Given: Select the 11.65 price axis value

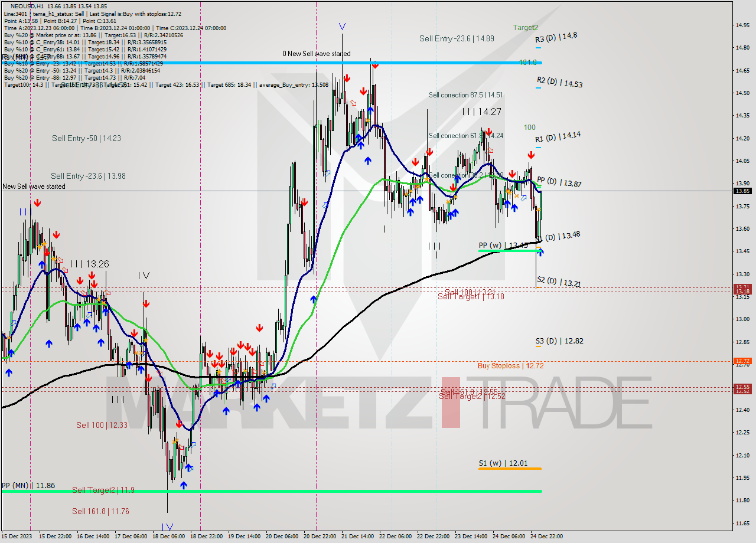Looking at the screenshot, I should pos(742,523).
